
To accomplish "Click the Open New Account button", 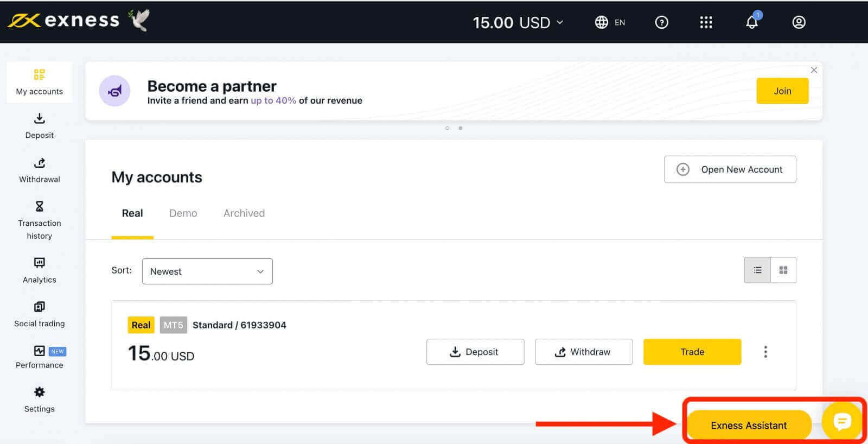I will (730, 169).
